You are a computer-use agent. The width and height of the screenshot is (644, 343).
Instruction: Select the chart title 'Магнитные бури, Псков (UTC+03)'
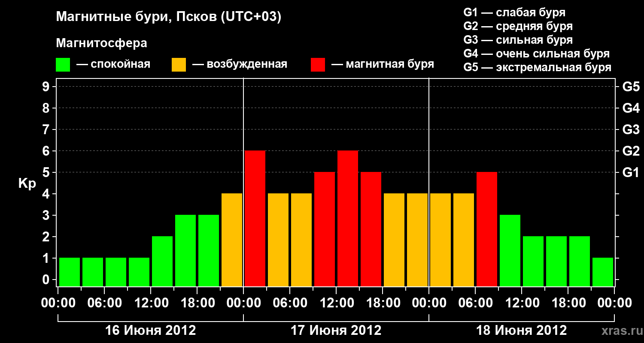click(169, 17)
